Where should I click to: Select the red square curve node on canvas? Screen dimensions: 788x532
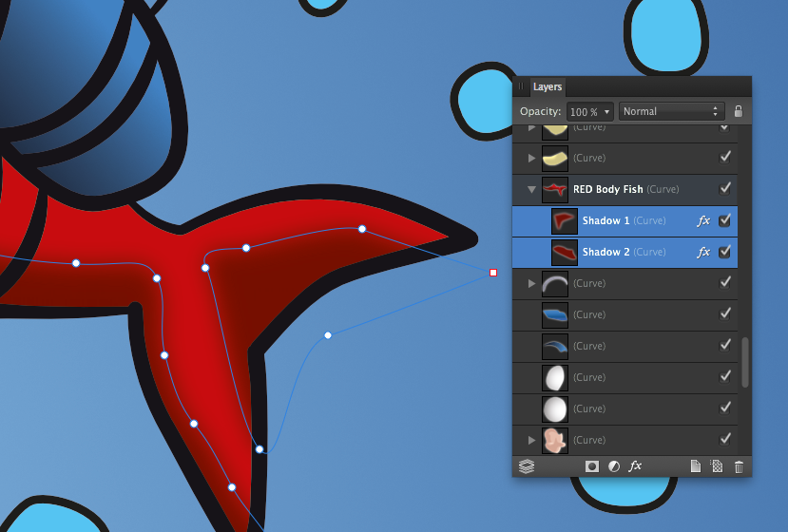pyautogui.click(x=493, y=273)
